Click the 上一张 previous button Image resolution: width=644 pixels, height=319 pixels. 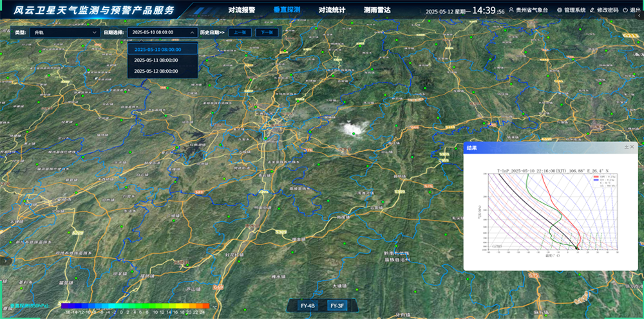240,32
